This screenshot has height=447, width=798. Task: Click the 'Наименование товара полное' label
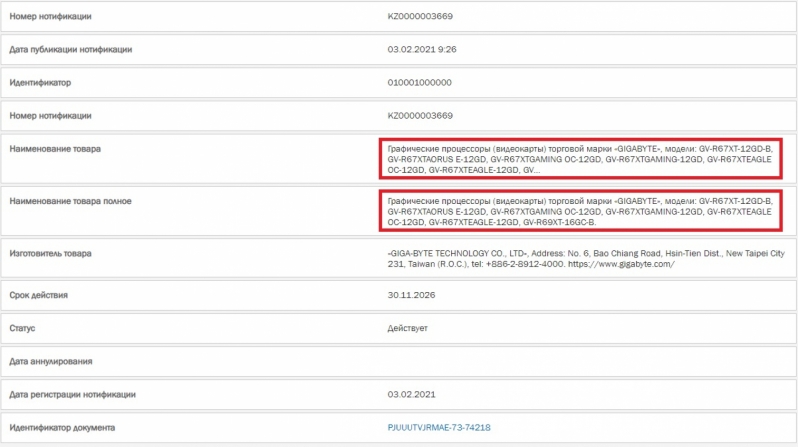click(70, 201)
